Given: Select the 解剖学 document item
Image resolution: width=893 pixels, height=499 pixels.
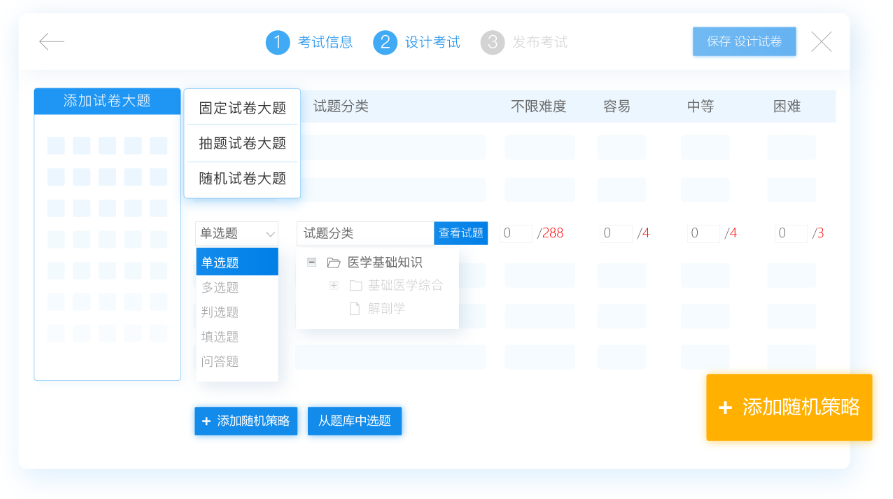Looking at the screenshot, I should pos(386,308).
